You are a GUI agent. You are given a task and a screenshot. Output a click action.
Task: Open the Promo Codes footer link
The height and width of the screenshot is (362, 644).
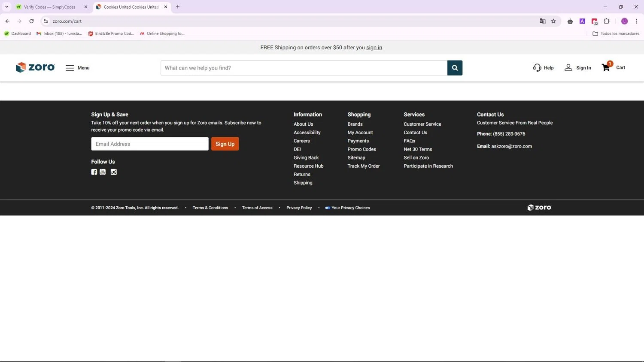click(x=361, y=149)
